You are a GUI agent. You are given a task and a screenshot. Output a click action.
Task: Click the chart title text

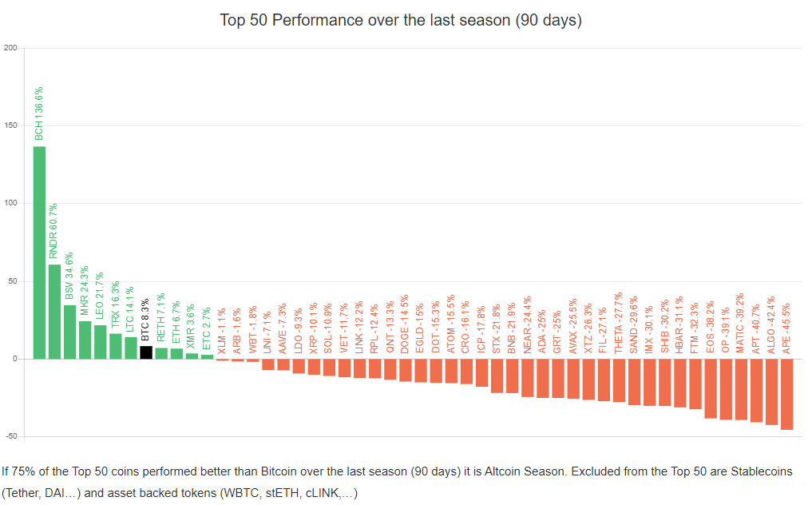coord(401,20)
